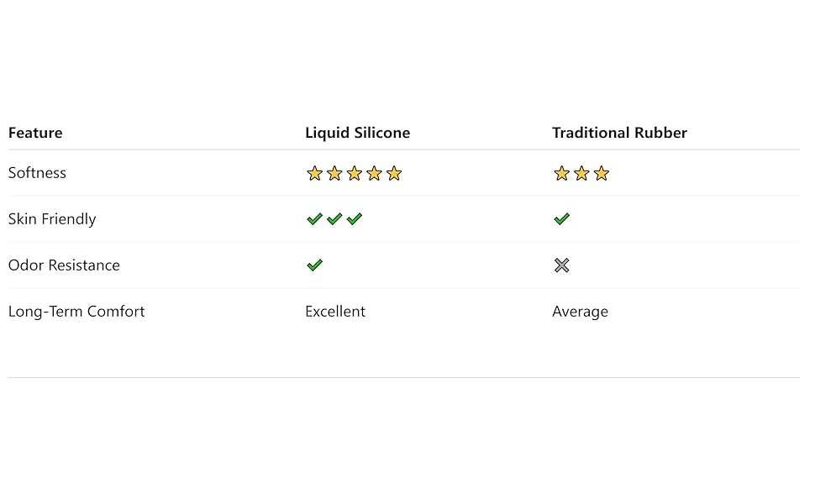Click the middle checkmark for Liquid Silicone Skin Friendly

pyautogui.click(x=334, y=219)
